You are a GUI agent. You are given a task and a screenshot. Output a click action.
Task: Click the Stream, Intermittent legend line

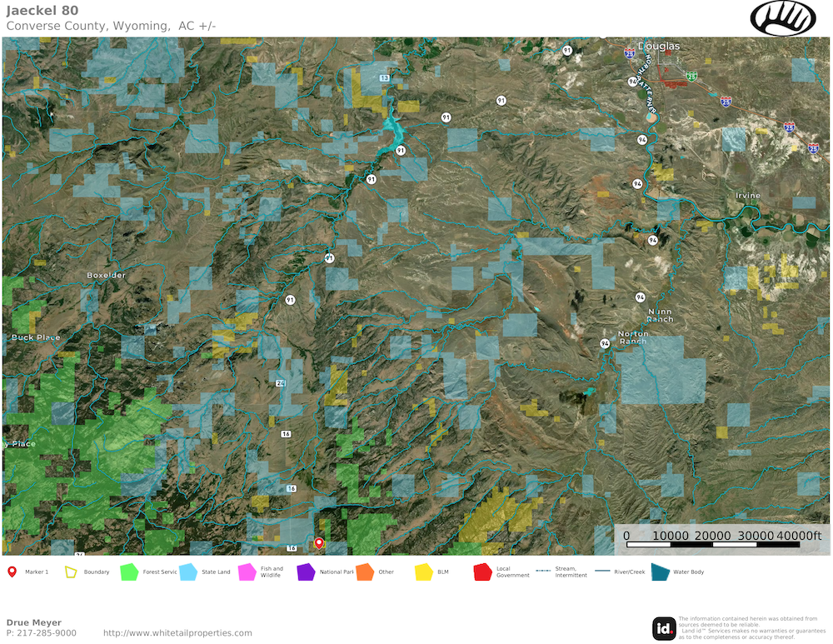(543, 572)
